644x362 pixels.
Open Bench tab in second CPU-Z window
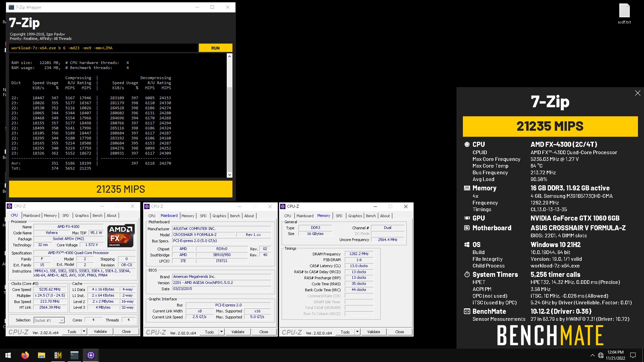235,216
